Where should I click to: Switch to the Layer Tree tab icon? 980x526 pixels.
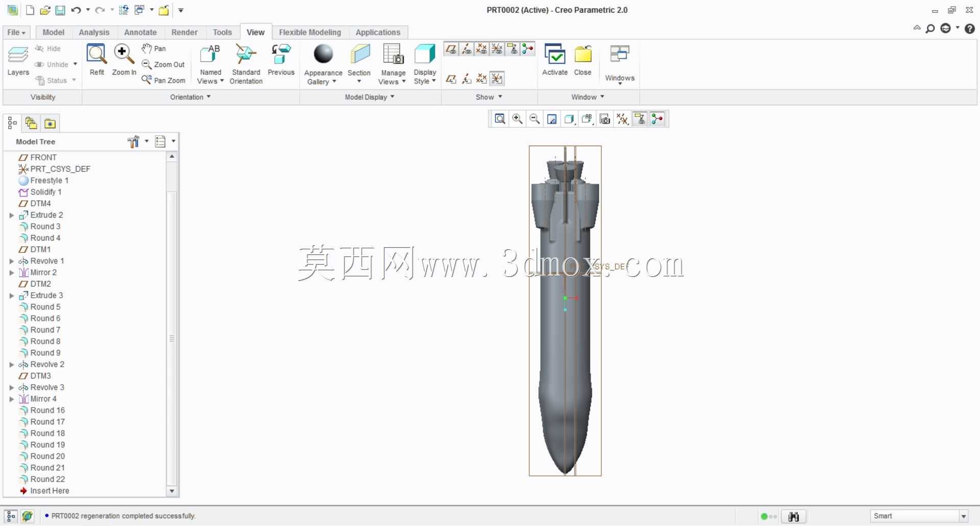pyautogui.click(x=31, y=123)
